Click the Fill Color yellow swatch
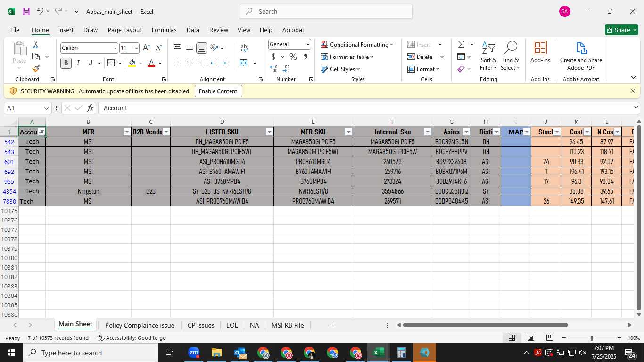Screen dimensions: 644x362 click(132, 63)
